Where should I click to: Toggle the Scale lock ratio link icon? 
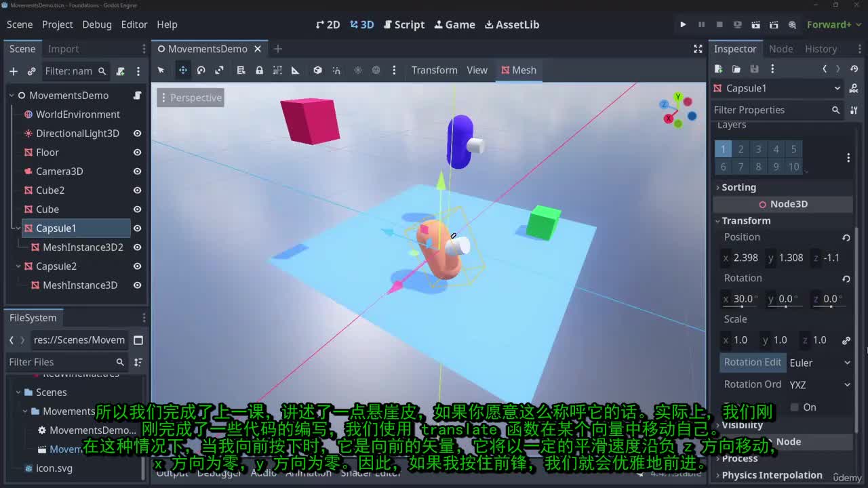click(x=846, y=340)
